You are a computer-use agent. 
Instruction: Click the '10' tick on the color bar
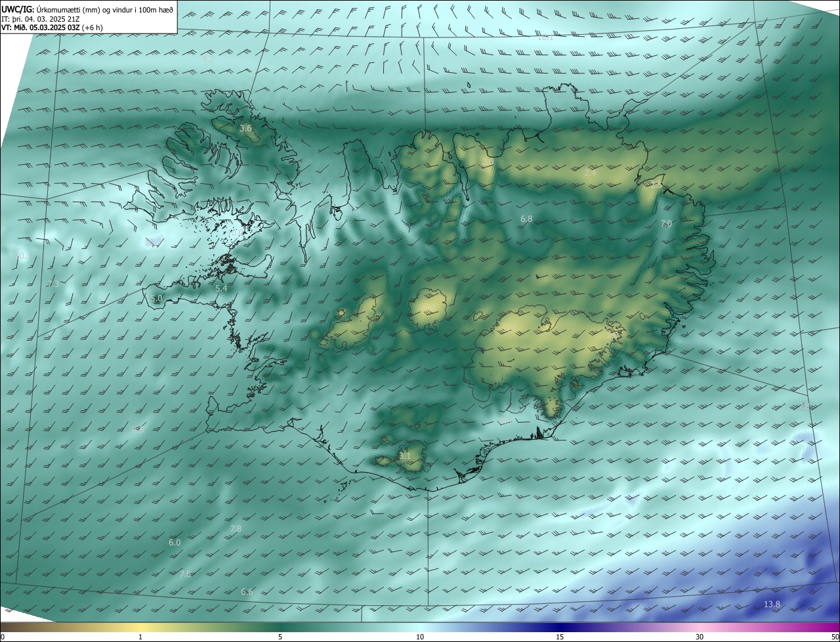pos(420,637)
